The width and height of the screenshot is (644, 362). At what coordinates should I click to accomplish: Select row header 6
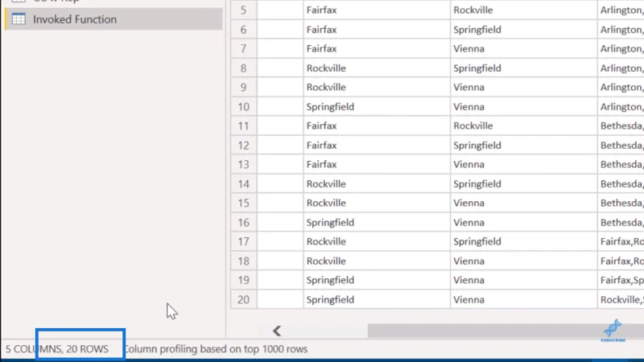point(244,30)
